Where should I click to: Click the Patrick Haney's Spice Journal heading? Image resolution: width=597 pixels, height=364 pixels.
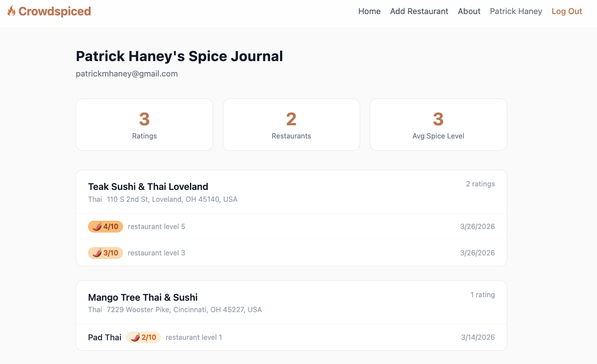pos(179,56)
